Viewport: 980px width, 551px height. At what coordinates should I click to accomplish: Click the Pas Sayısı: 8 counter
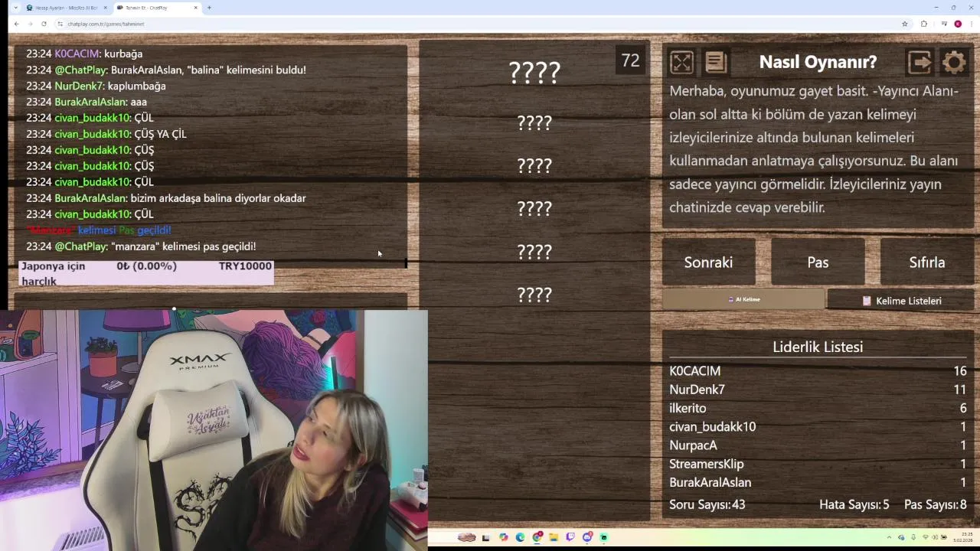(x=936, y=504)
